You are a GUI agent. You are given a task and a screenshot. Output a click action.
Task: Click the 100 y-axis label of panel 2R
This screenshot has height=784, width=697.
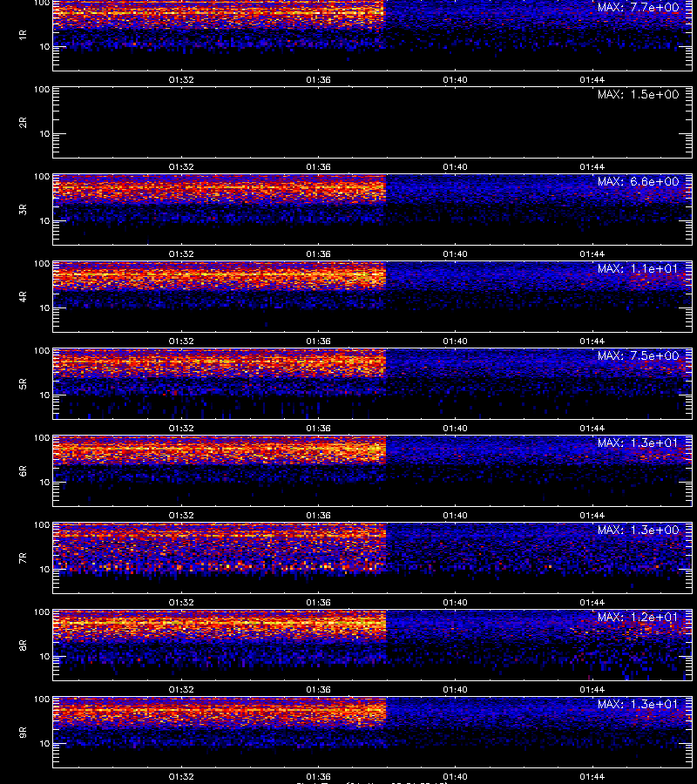pyautogui.click(x=42, y=90)
